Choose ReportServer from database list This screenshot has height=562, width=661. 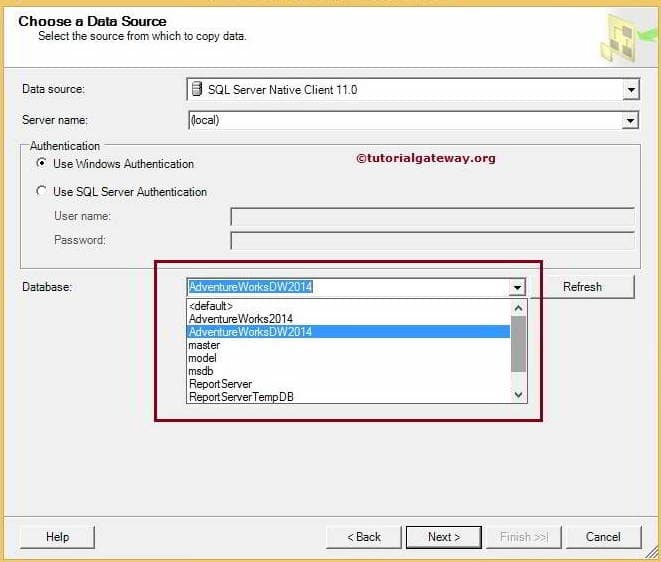(348, 384)
